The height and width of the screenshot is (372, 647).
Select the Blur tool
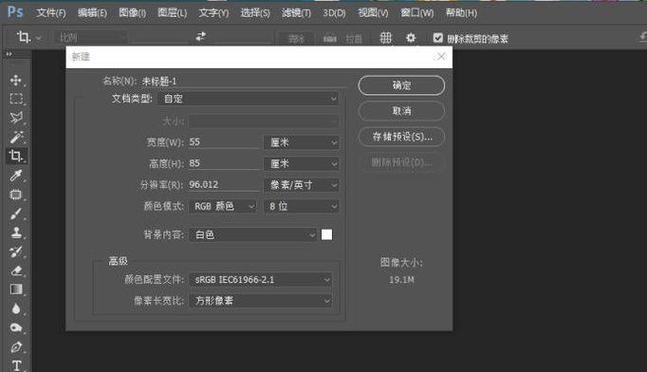coord(16,308)
